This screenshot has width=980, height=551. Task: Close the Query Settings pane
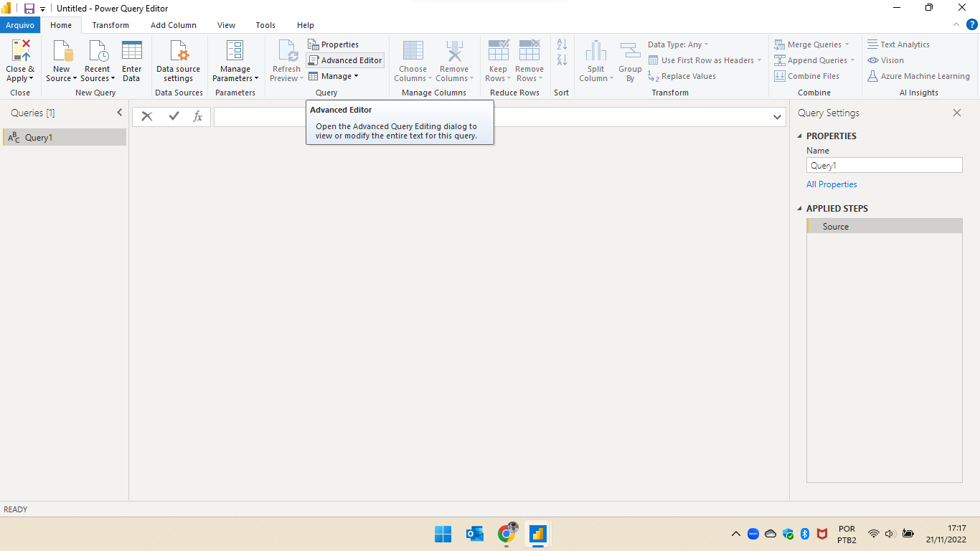coord(956,113)
